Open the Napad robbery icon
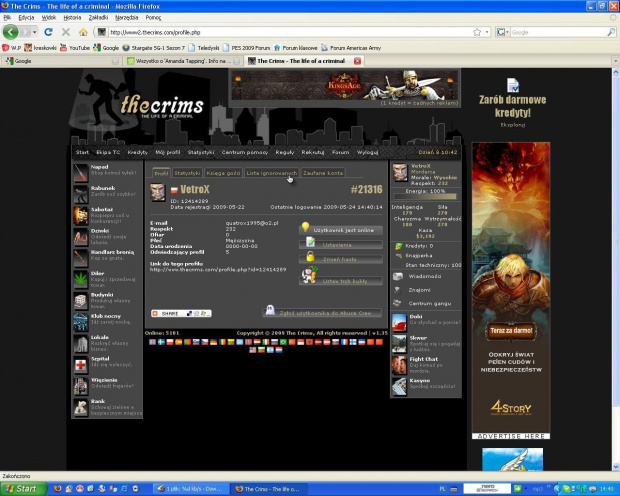The image size is (620, 496). (x=81, y=172)
